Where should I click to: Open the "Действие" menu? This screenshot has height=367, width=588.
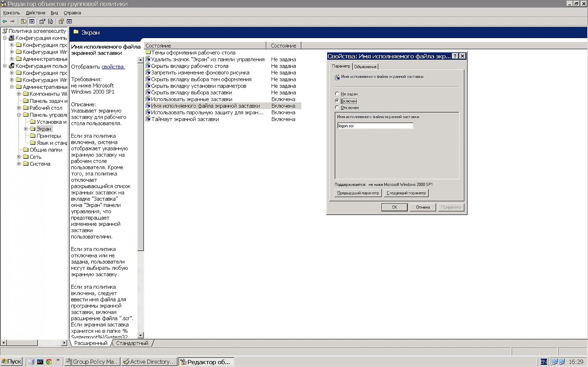[x=35, y=13]
